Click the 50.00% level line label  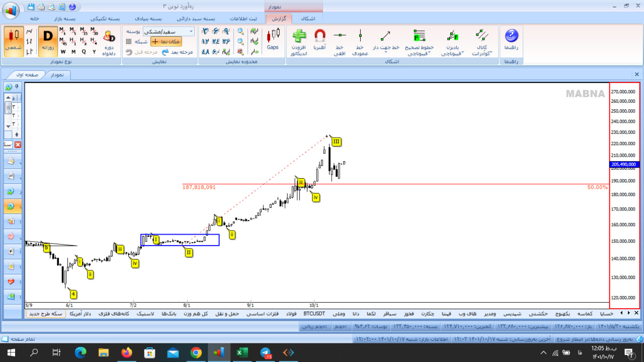[597, 187]
